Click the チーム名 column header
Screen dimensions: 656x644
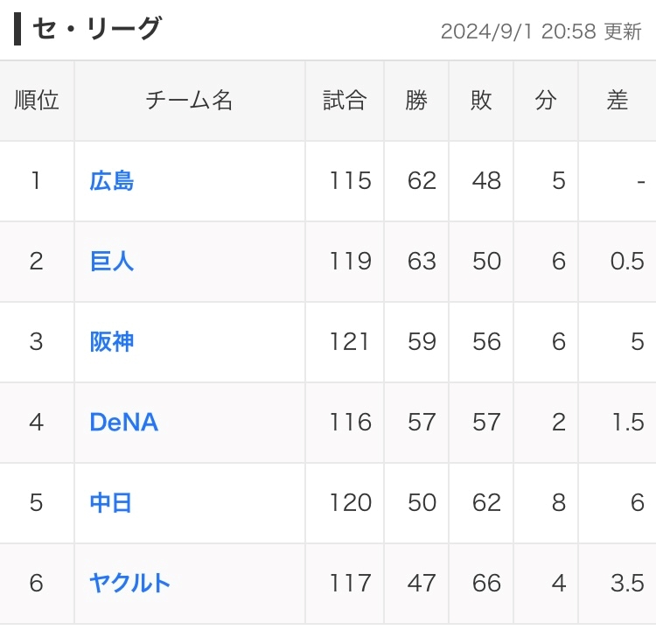click(x=189, y=101)
